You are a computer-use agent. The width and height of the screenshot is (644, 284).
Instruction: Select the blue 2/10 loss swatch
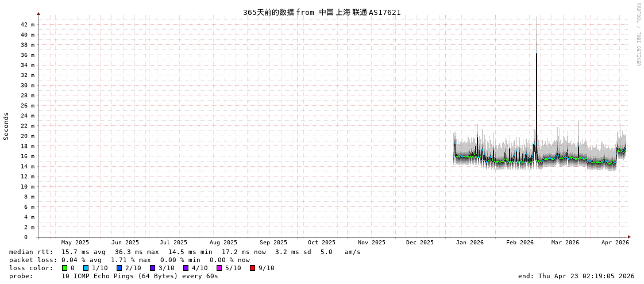coord(119,268)
